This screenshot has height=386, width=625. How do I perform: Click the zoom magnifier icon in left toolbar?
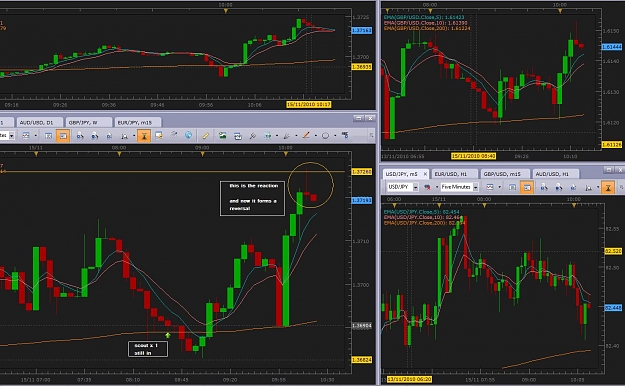point(125,136)
